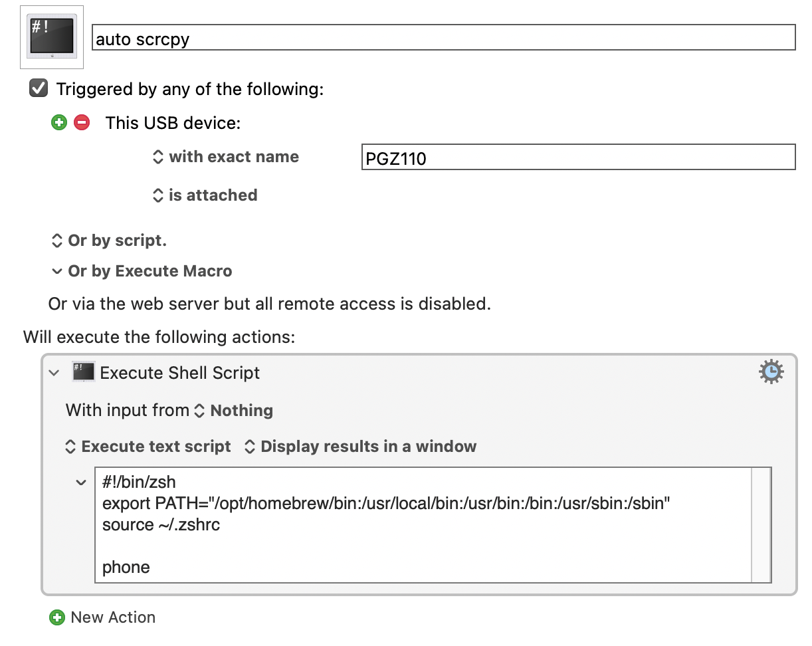Click the Execute Shell Script terminal icon
The width and height of the screenshot is (812, 646).
click(84, 373)
